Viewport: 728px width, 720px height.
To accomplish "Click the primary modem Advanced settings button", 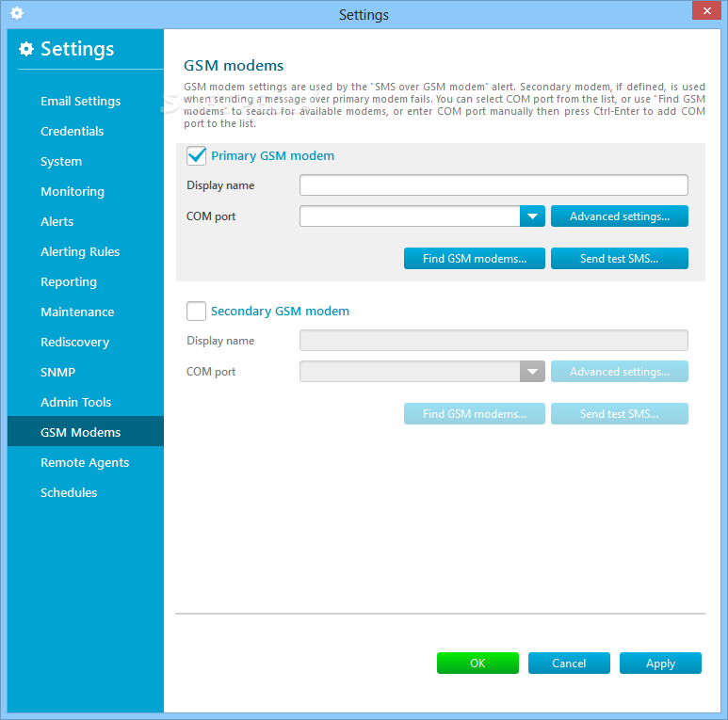I will (620, 216).
